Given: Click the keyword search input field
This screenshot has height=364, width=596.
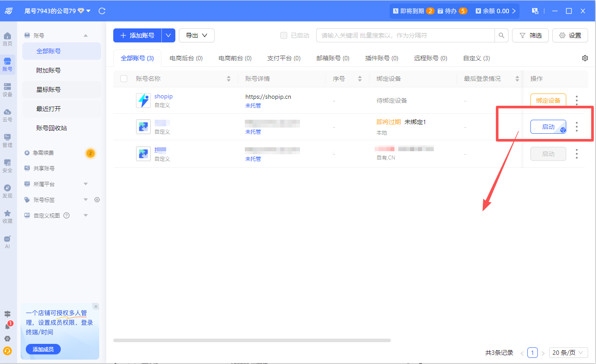Looking at the screenshot, I should [406, 35].
